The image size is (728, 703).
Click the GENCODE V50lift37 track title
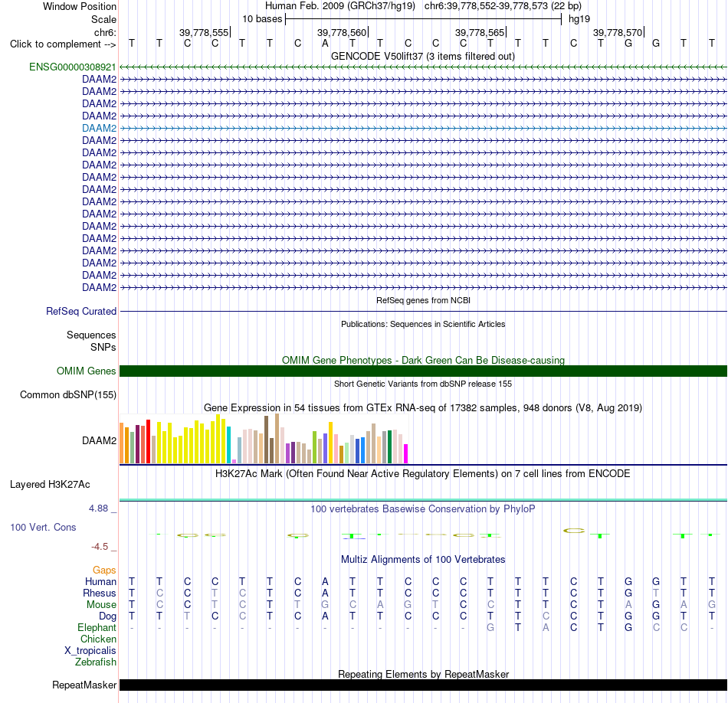click(423, 56)
